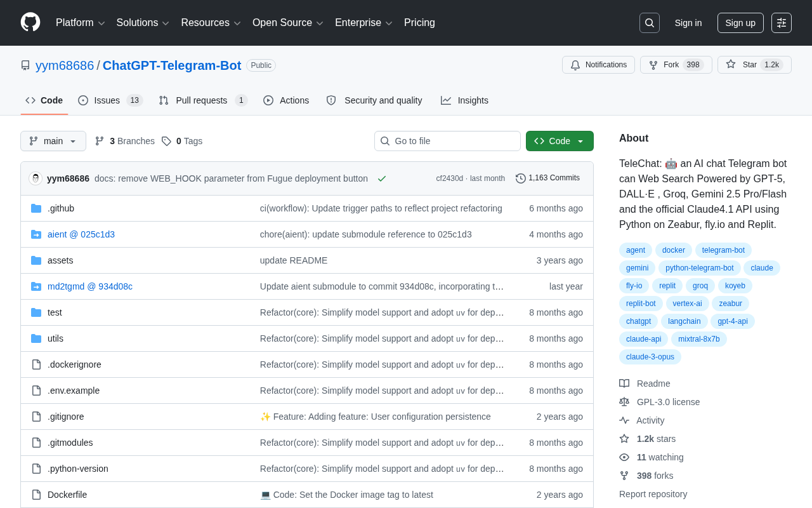The height and width of the screenshot is (508, 812).
Task: Switch to Security and quality tab
Action: (374, 100)
